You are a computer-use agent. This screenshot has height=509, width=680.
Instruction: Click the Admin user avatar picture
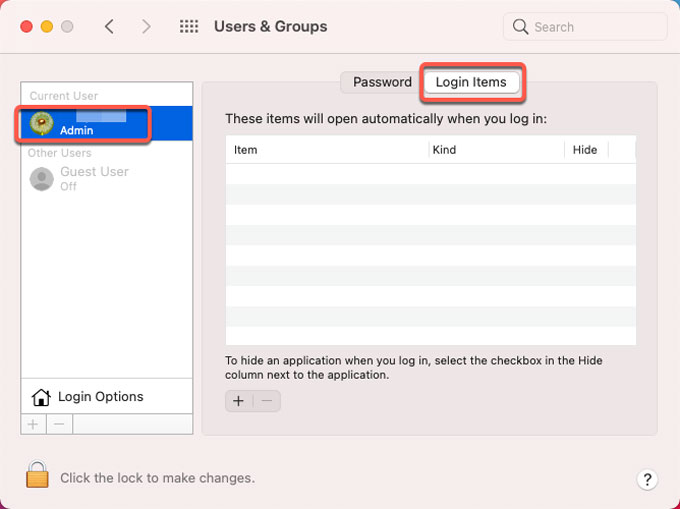[x=41, y=123]
